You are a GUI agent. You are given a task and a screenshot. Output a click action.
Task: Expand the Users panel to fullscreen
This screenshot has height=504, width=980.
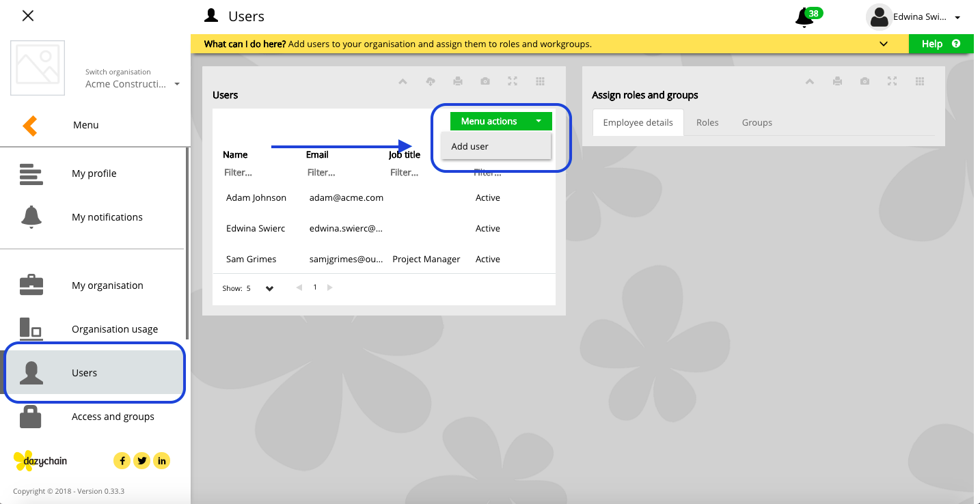(513, 81)
